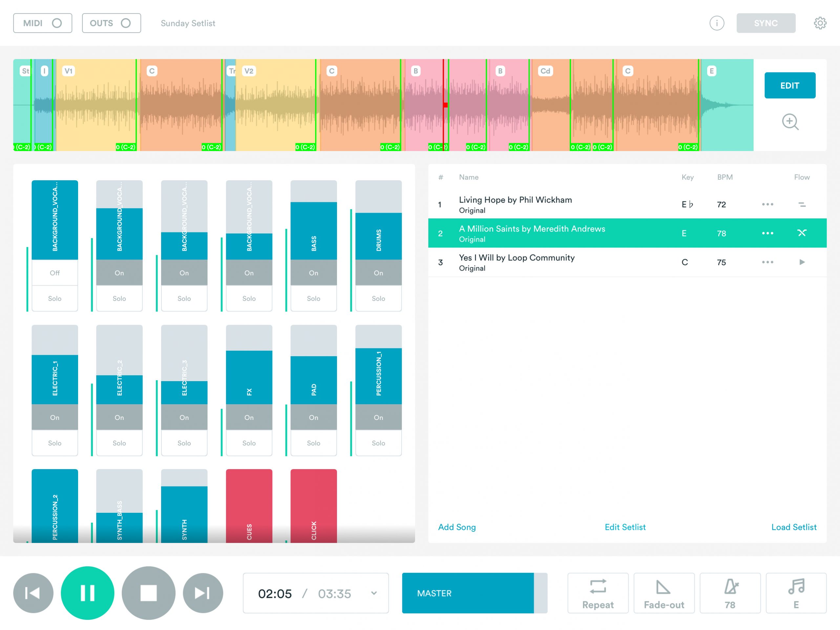Skip to the next song
840x630 pixels.
[203, 593]
